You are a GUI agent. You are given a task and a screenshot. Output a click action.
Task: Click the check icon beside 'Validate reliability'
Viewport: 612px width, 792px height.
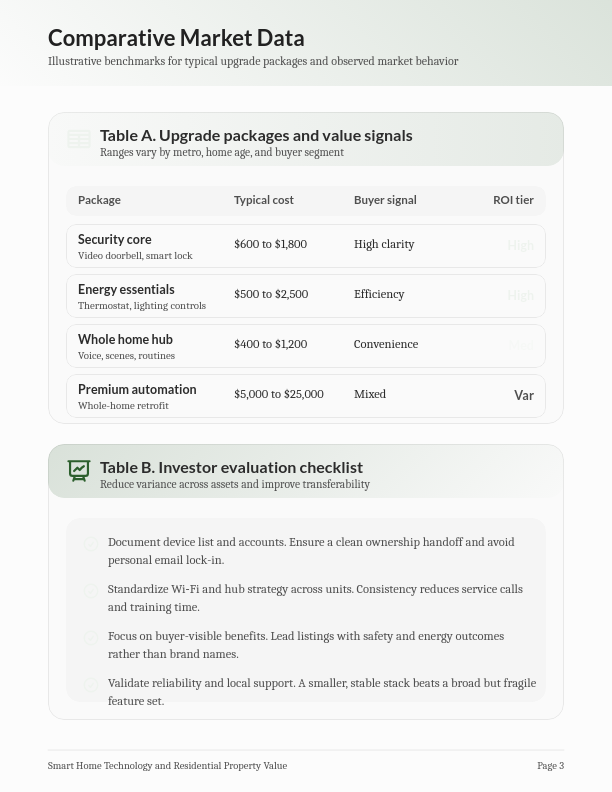pos(91,685)
